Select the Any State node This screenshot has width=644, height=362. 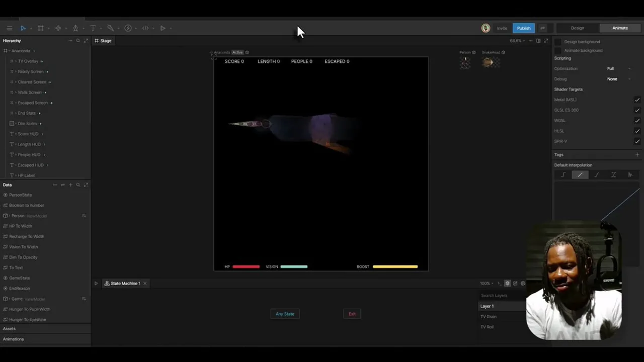pyautogui.click(x=285, y=314)
